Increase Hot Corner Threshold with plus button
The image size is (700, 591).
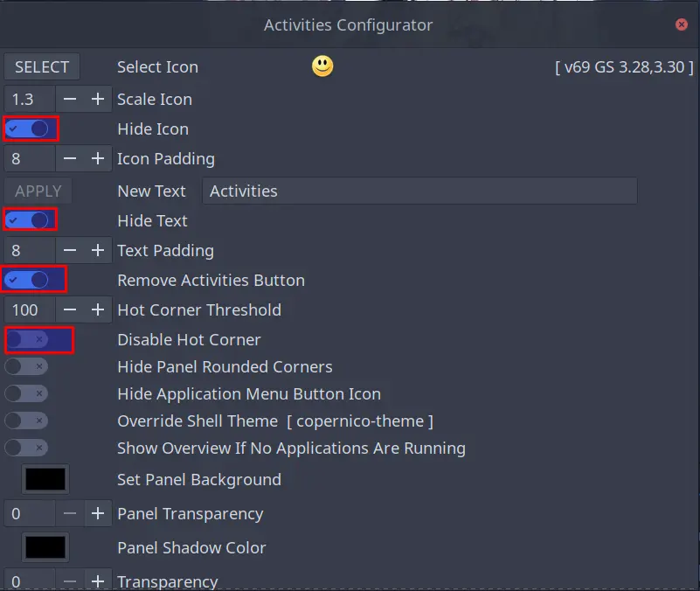click(98, 309)
